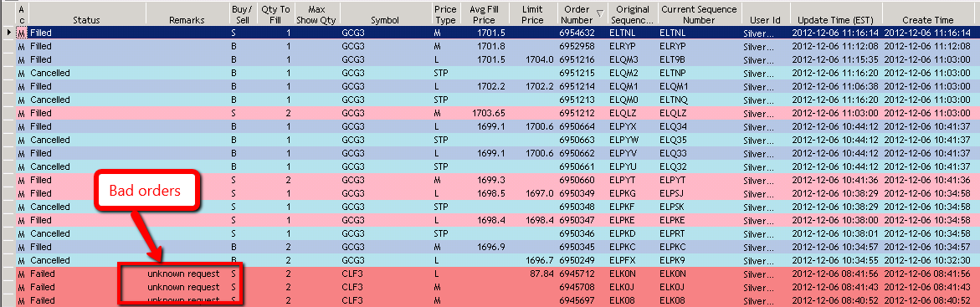Sort by the Symbol column header
Image resolution: width=980 pixels, height=307 pixels.
click(x=385, y=20)
